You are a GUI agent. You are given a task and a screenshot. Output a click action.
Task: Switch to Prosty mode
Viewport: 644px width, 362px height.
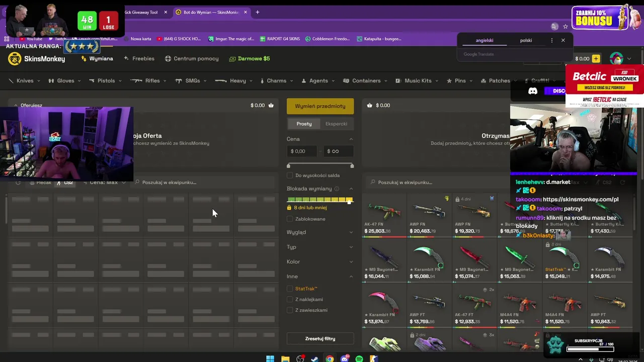point(304,124)
